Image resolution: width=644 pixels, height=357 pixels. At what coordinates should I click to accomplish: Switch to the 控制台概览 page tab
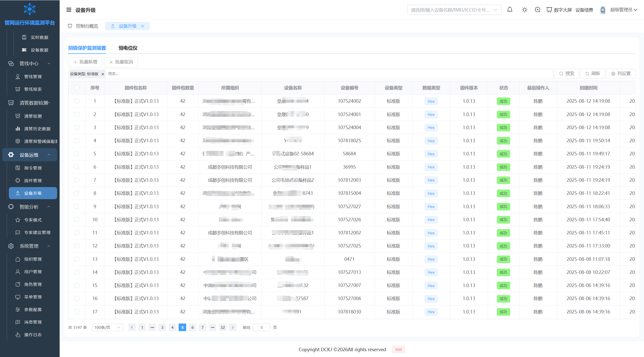point(83,26)
